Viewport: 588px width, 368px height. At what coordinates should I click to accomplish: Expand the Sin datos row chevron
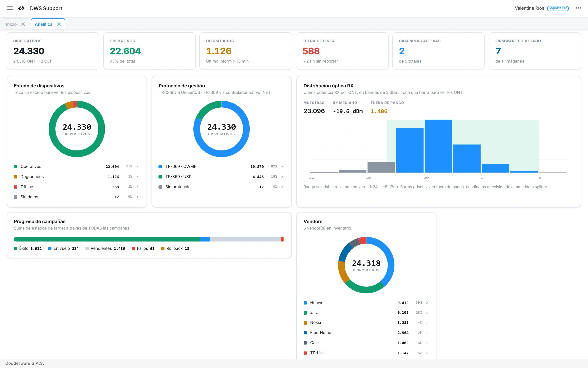point(137,197)
